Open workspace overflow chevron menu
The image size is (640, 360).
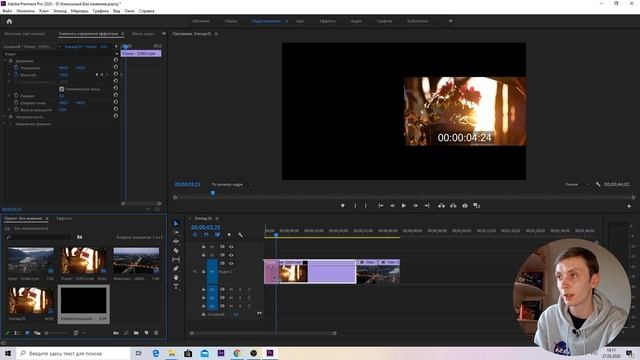point(451,21)
